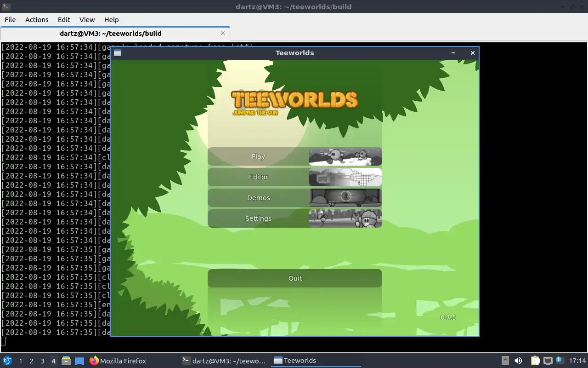The width and height of the screenshot is (588, 368).
Task: Open the removable media tray icon
Action: tap(505, 361)
